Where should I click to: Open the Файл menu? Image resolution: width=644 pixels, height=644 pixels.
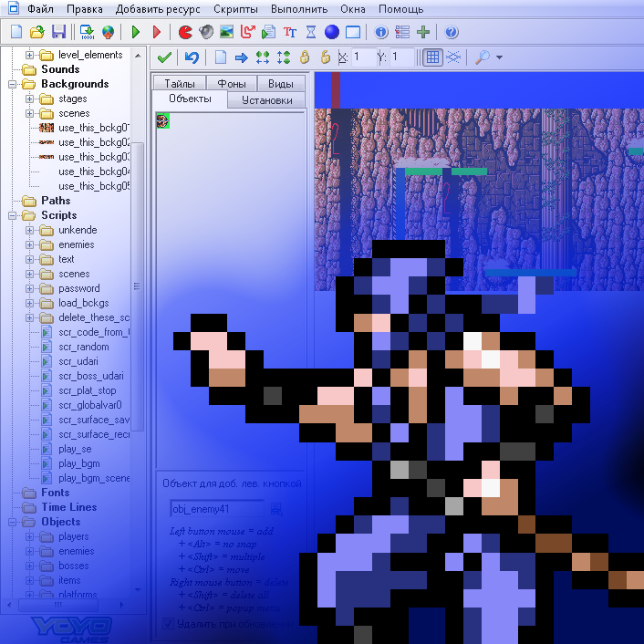pyautogui.click(x=40, y=9)
